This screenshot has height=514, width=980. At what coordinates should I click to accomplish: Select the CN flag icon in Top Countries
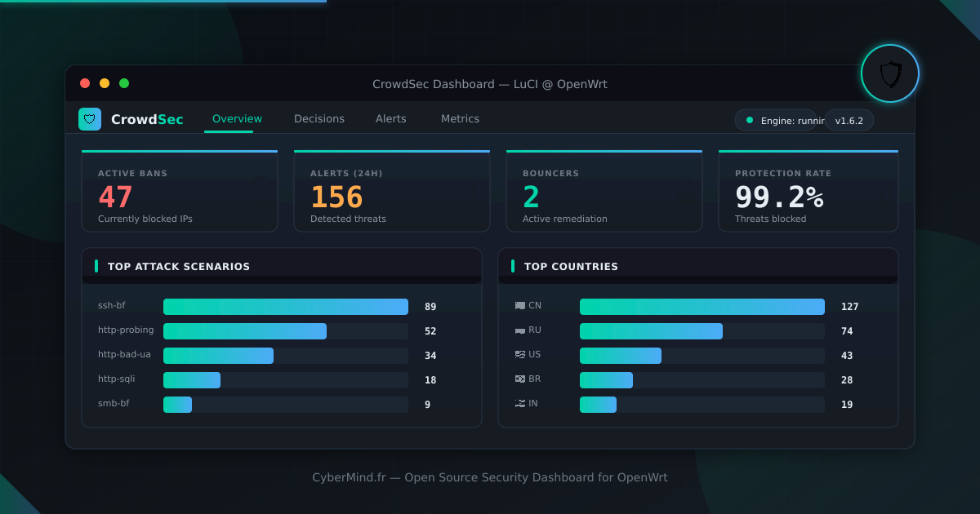click(x=520, y=306)
